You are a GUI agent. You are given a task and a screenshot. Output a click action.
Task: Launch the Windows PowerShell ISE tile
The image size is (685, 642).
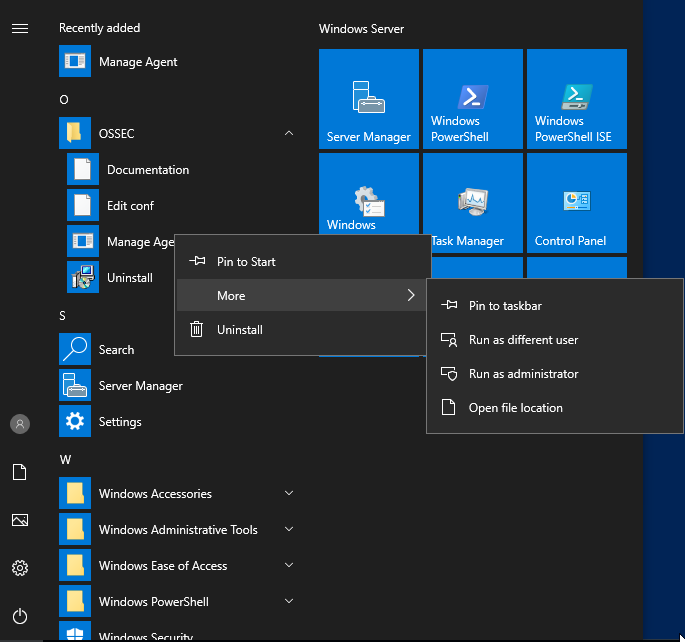coord(577,98)
